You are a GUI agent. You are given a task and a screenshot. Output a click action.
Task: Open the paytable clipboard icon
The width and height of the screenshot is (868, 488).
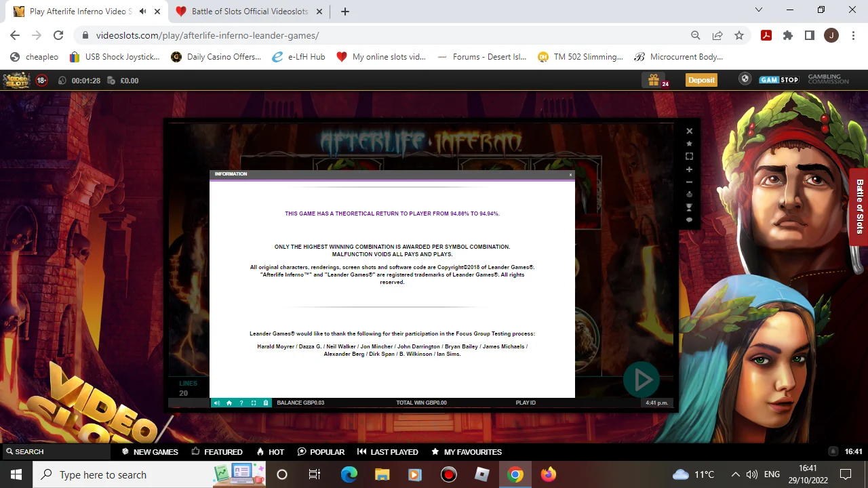pyautogui.click(x=266, y=403)
